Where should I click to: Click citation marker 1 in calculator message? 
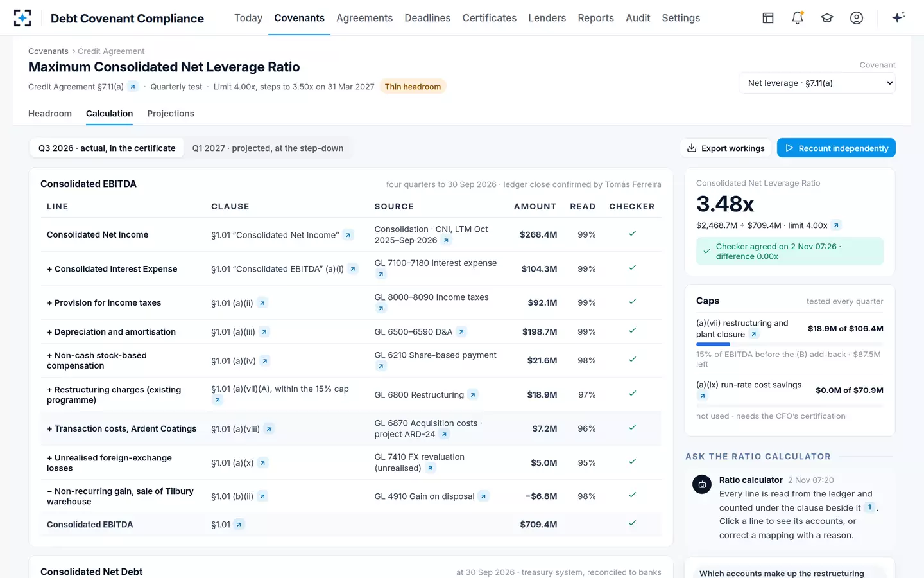coord(869,507)
